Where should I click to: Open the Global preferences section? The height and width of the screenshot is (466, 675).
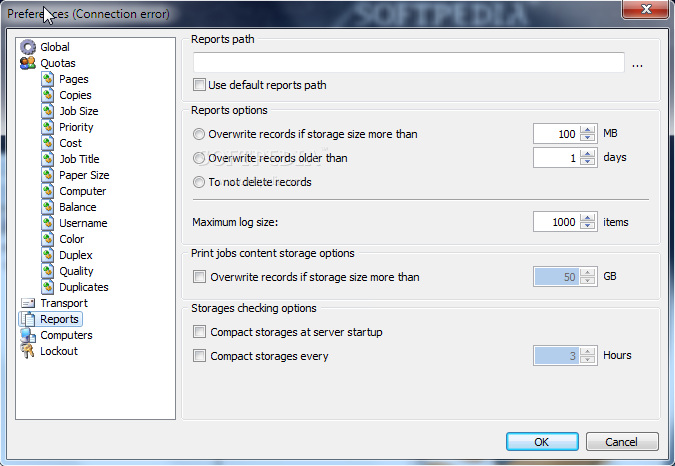point(55,47)
